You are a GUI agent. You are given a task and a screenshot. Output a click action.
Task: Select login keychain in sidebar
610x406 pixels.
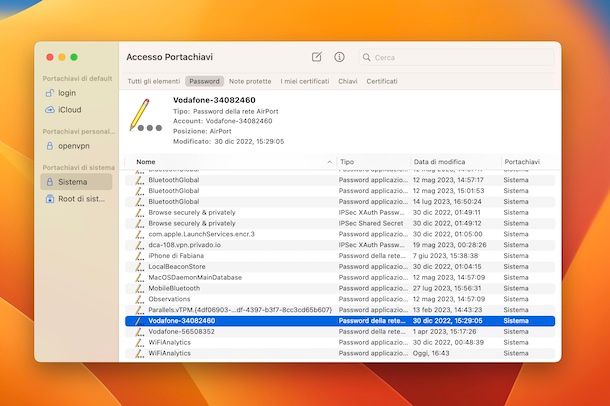tap(67, 93)
